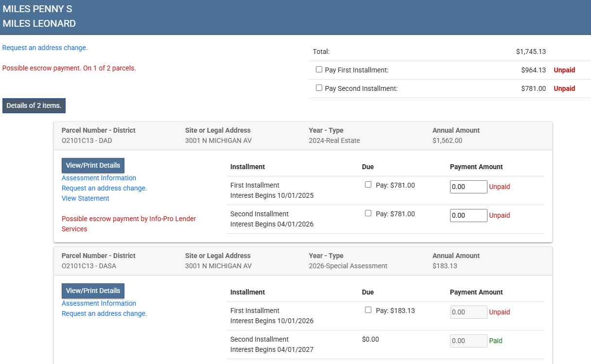
Task: Open Assessment Information for the DAD parcel
Action: [x=99, y=178]
